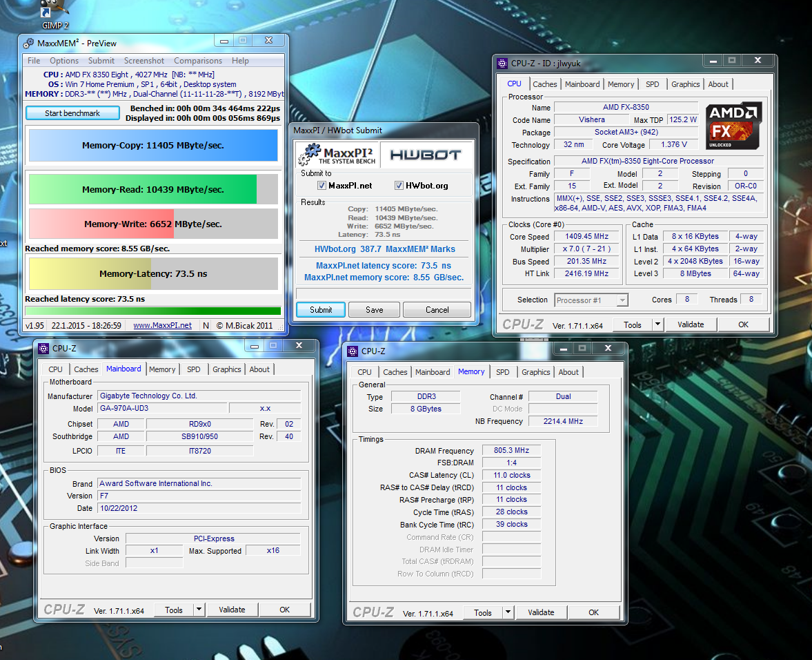The image size is (812, 660).
Task: Click Validate in CPU-Z jlwyuk window
Action: pos(691,324)
